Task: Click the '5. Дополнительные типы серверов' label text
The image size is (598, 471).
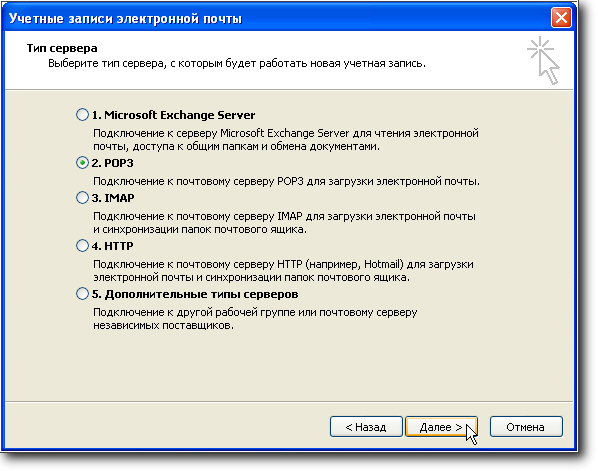Action: pyautogui.click(x=195, y=294)
